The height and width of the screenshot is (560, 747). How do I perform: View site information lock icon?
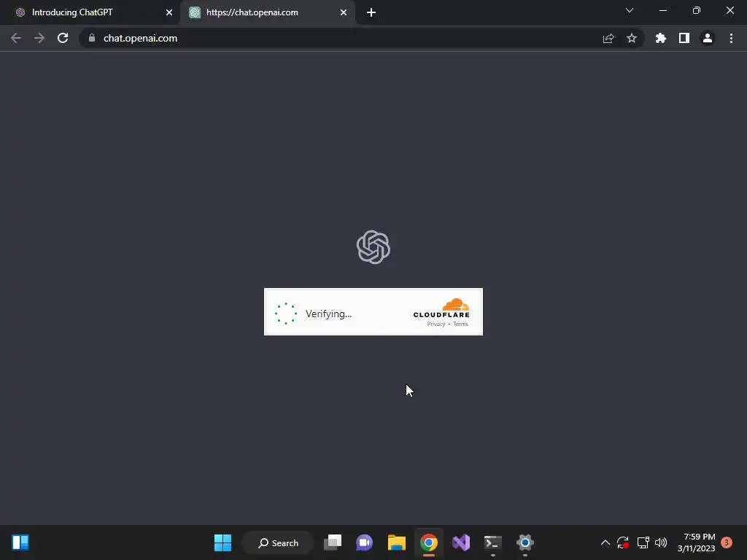pos(92,38)
